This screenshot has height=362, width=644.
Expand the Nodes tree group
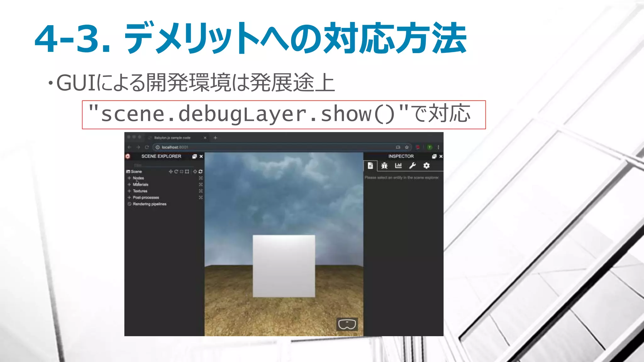129,178
